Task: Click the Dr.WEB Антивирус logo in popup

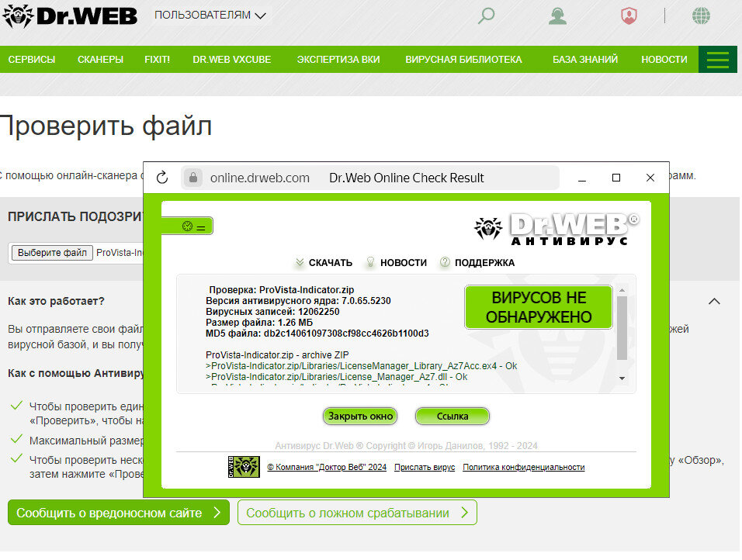Action: pyautogui.click(x=556, y=229)
